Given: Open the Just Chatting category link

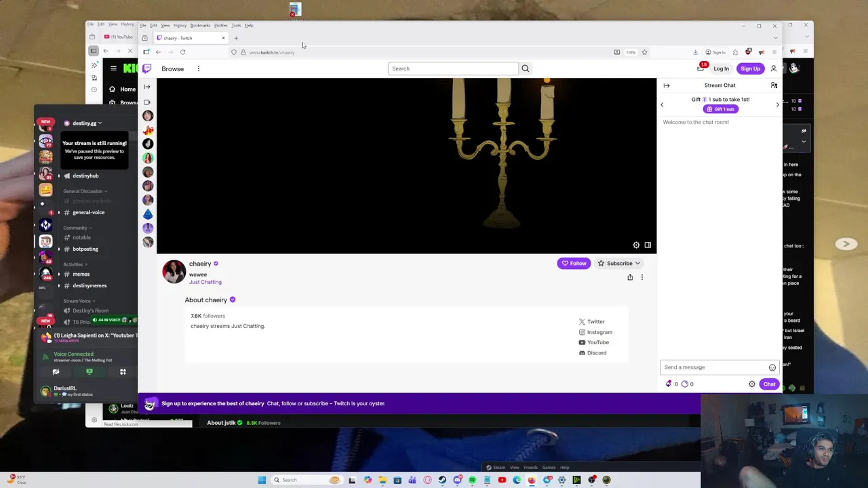Looking at the screenshot, I should [205, 282].
